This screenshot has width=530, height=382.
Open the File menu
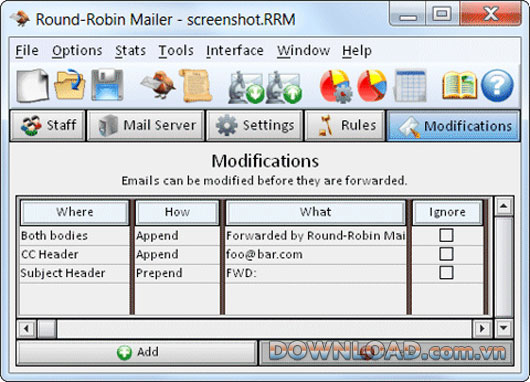point(27,51)
